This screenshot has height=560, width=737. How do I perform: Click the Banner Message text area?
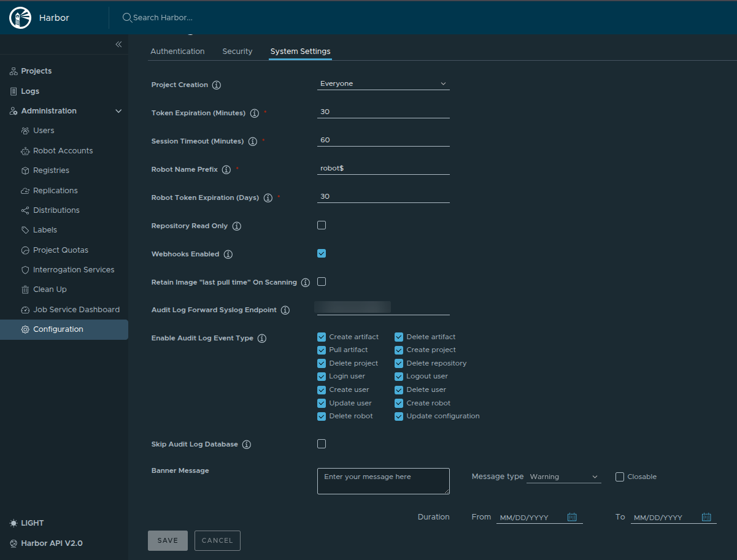click(384, 481)
